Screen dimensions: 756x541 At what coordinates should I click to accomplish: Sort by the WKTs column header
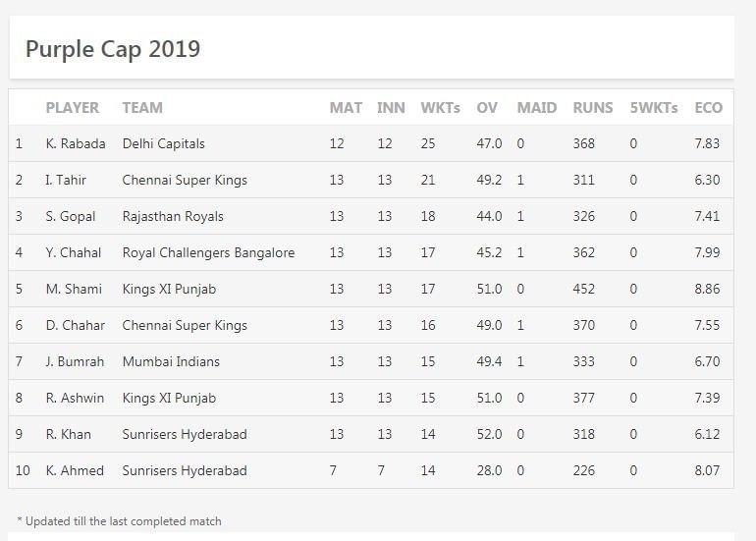(440, 108)
